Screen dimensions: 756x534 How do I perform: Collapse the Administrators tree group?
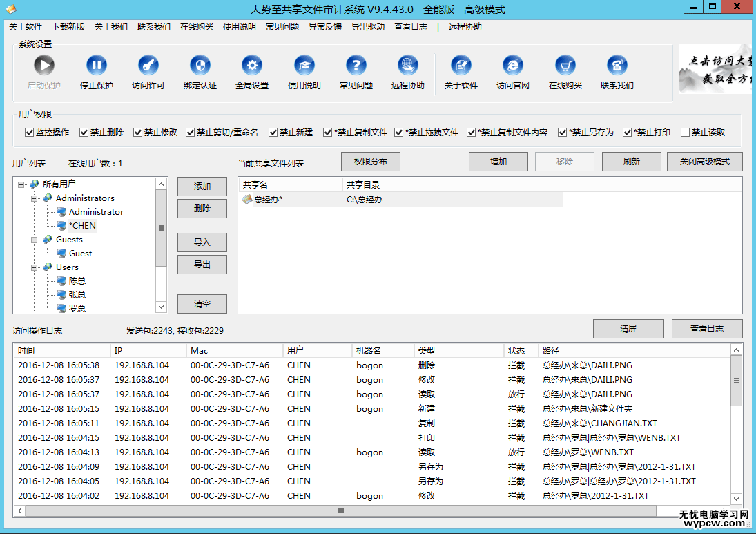tap(35, 198)
